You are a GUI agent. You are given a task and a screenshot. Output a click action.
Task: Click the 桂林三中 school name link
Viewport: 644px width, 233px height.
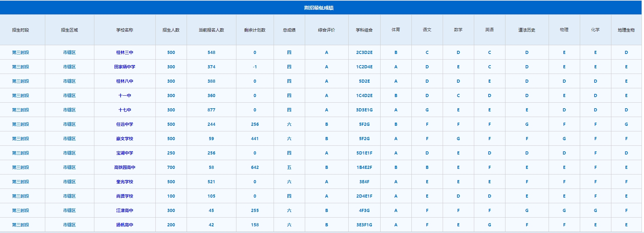point(125,53)
